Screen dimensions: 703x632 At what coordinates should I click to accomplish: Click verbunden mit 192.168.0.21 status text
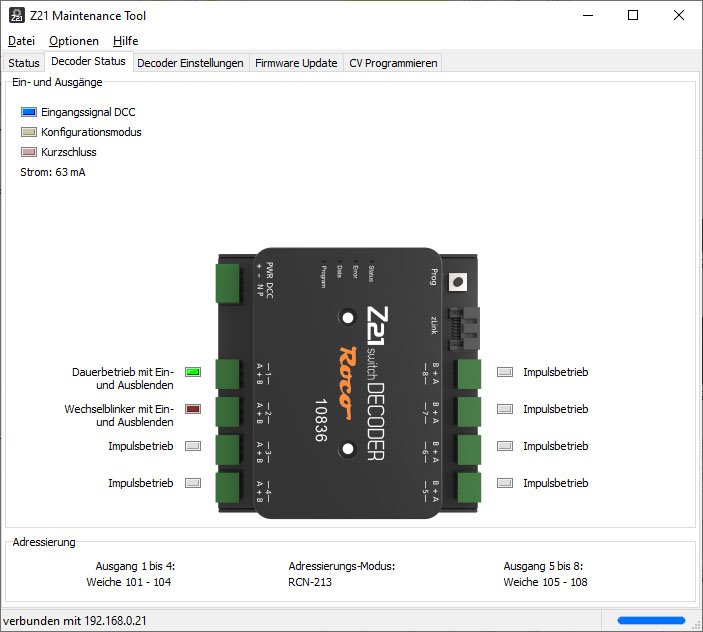point(74,621)
